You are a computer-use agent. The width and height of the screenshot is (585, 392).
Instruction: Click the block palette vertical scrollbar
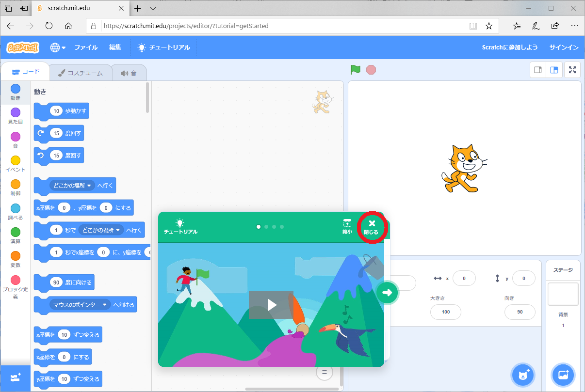pos(147,97)
